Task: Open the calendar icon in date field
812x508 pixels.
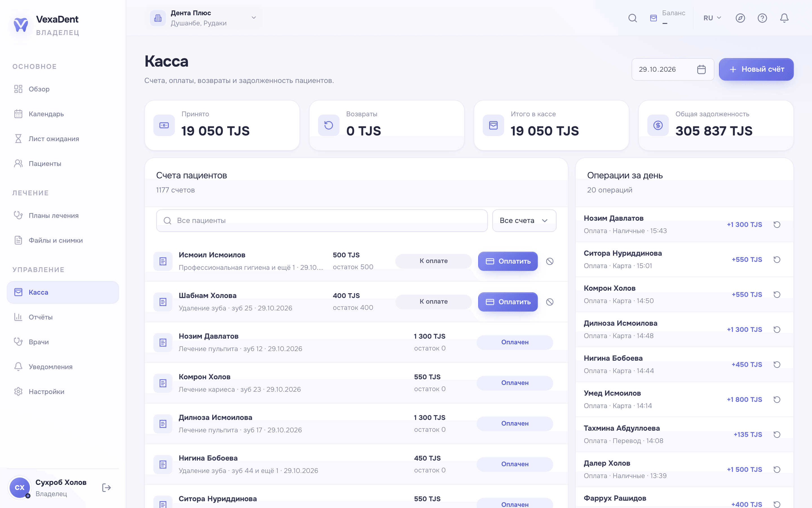Action: 701,69
